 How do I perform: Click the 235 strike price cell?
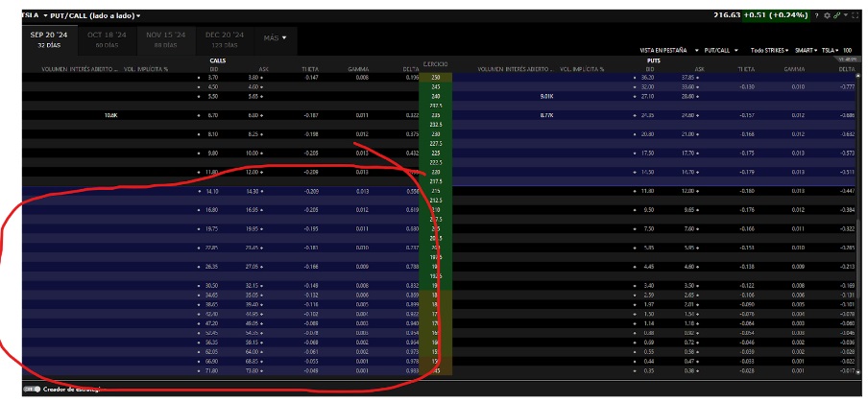(x=436, y=115)
